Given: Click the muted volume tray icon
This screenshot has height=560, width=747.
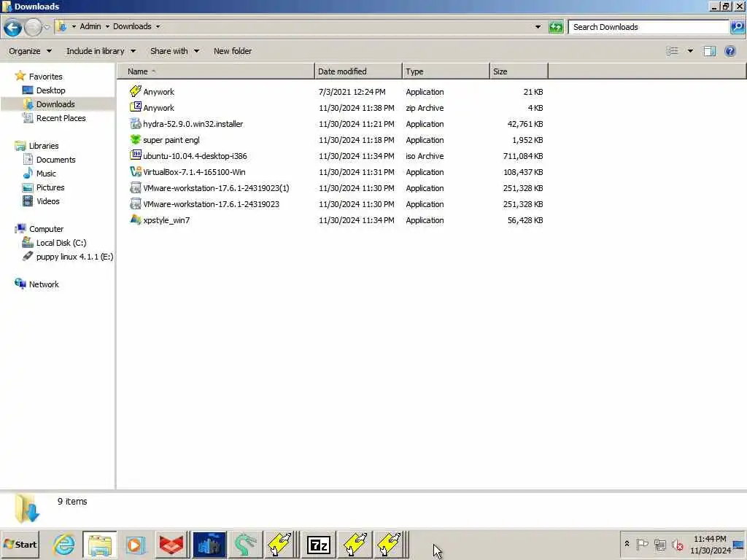Looking at the screenshot, I should [677, 544].
